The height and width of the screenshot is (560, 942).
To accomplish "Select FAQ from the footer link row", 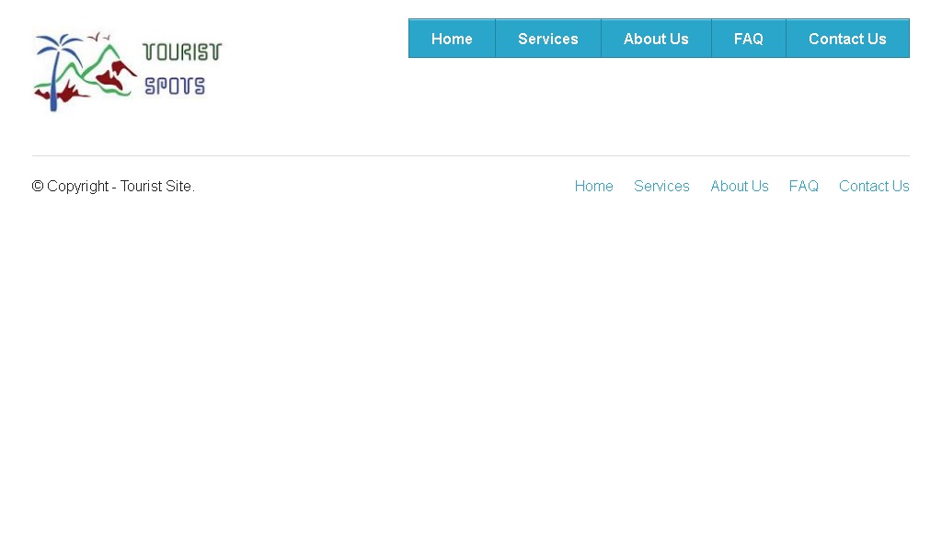I will click(803, 186).
